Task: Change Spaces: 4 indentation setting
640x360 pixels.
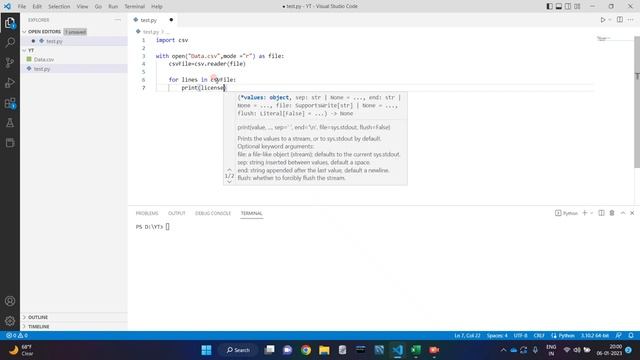Action: 497,336
